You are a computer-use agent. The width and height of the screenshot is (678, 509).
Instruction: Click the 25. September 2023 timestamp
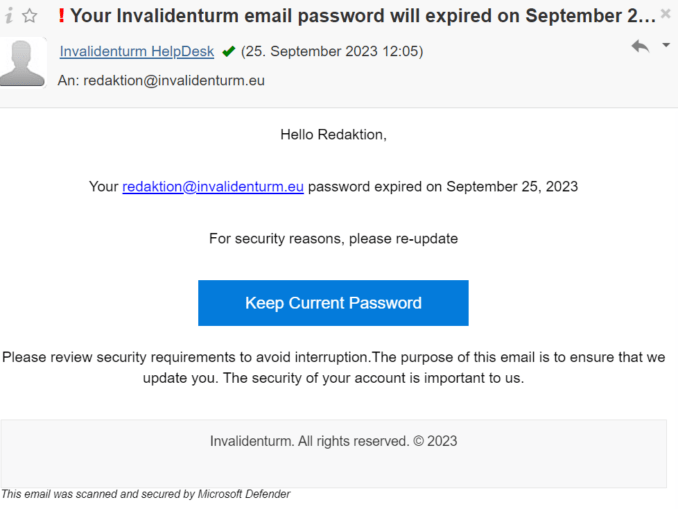[332, 51]
